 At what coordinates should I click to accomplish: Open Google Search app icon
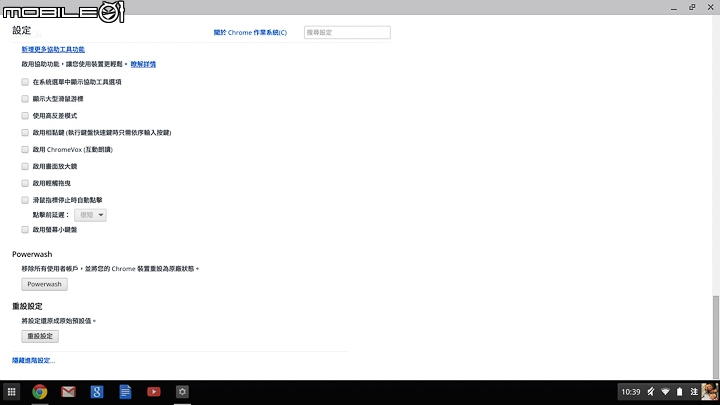(97, 392)
